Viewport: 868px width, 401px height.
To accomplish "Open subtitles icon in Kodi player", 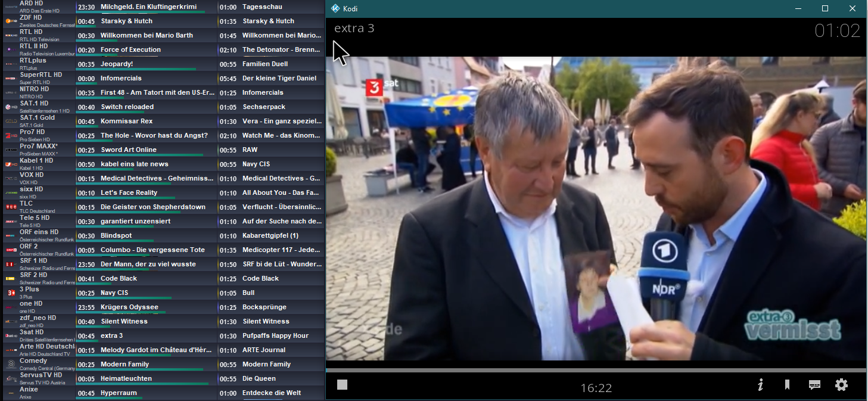I will [x=814, y=385].
